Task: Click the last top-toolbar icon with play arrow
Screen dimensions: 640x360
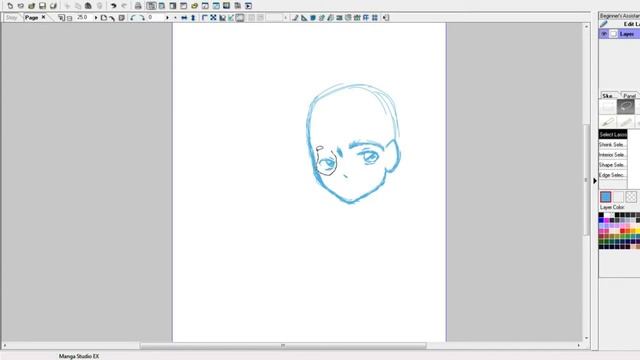Action: (x=248, y=6)
